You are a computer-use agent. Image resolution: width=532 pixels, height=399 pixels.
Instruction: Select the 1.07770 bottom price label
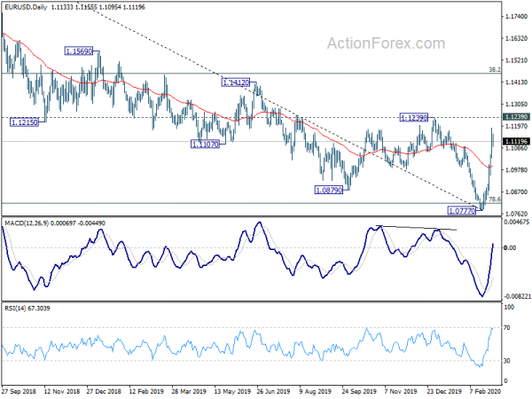pyautogui.click(x=462, y=211)
